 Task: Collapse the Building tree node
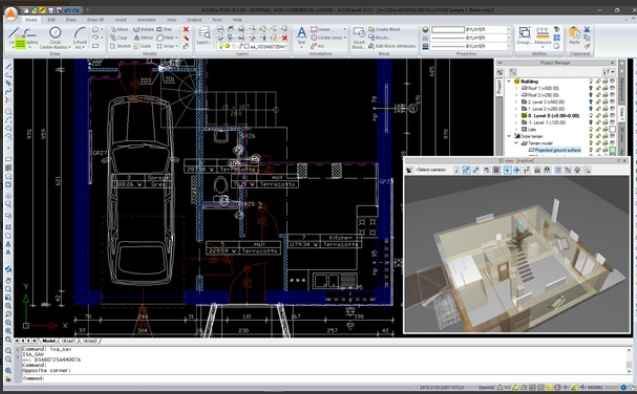tap(509, 81)
